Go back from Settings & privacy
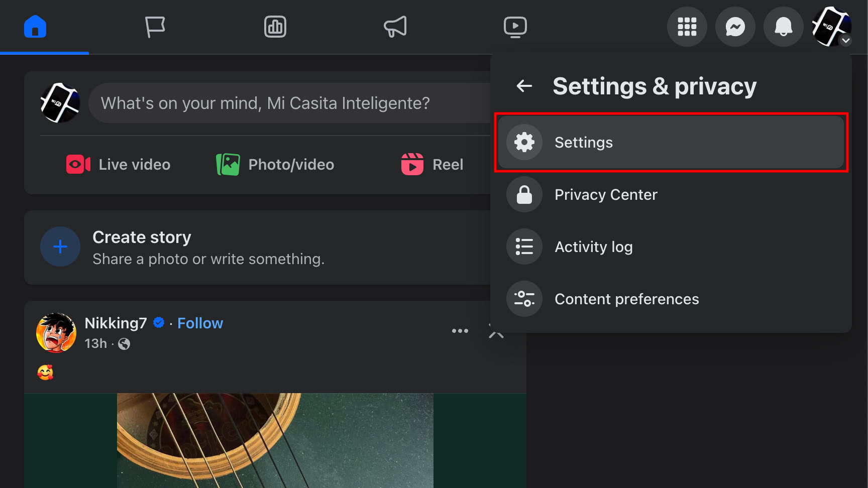The height and width of the screenshot is (488, 868). click(524, 86)
